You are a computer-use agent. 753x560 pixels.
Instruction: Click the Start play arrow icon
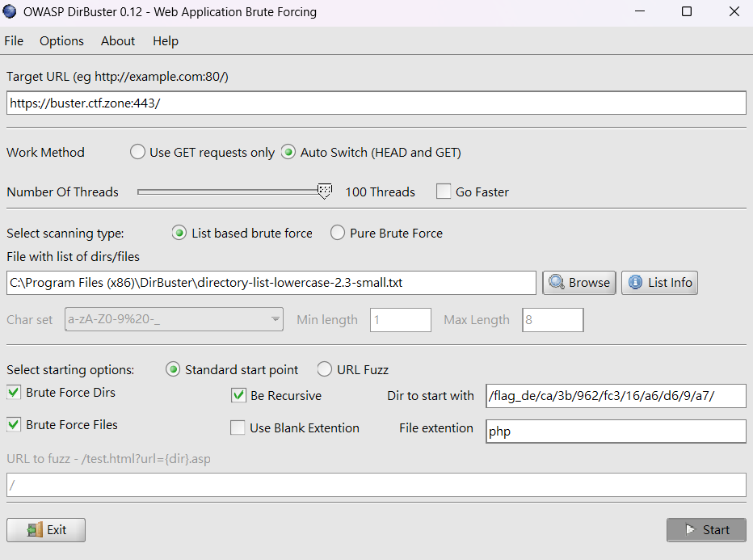point(689,530)
